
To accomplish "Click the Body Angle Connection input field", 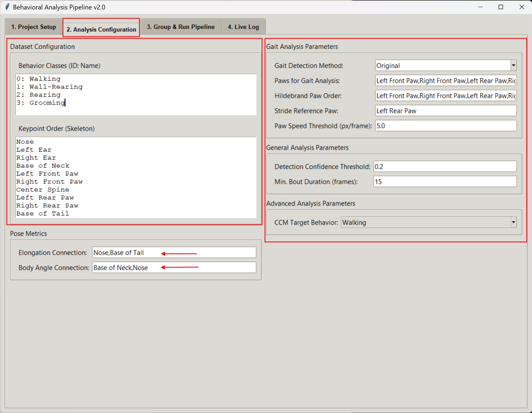I will point(174,268).
